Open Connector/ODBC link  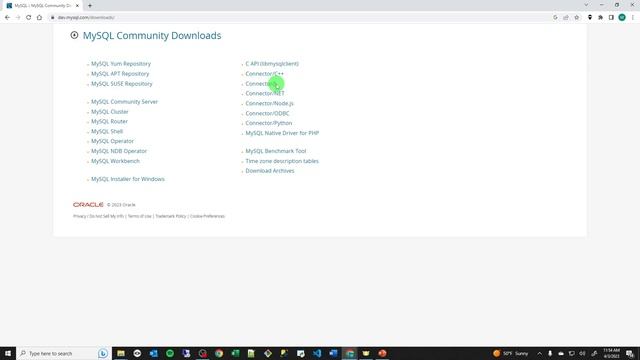pos(267,113)
